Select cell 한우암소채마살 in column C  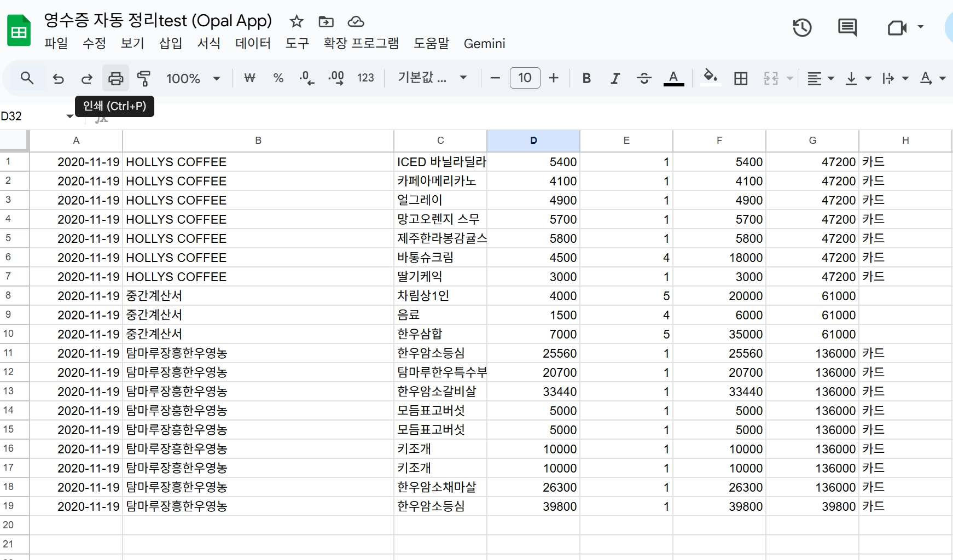tap(440, 487)
